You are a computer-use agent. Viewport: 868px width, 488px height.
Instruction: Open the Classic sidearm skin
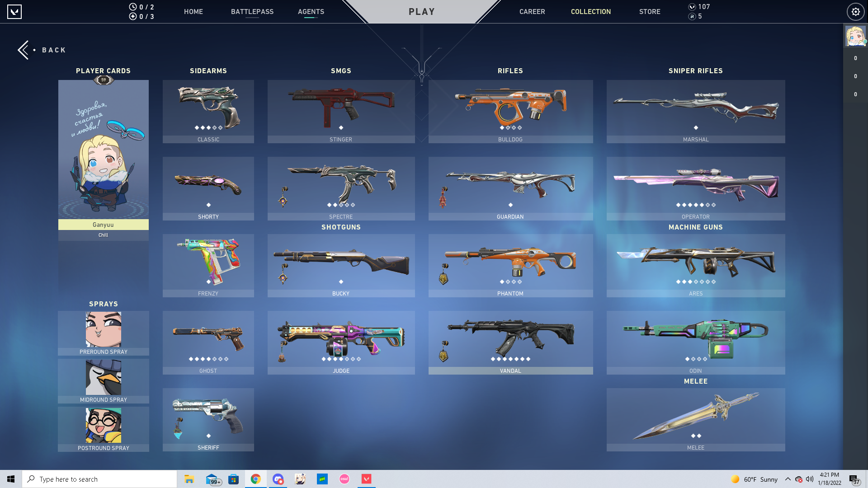coord(208,112)
